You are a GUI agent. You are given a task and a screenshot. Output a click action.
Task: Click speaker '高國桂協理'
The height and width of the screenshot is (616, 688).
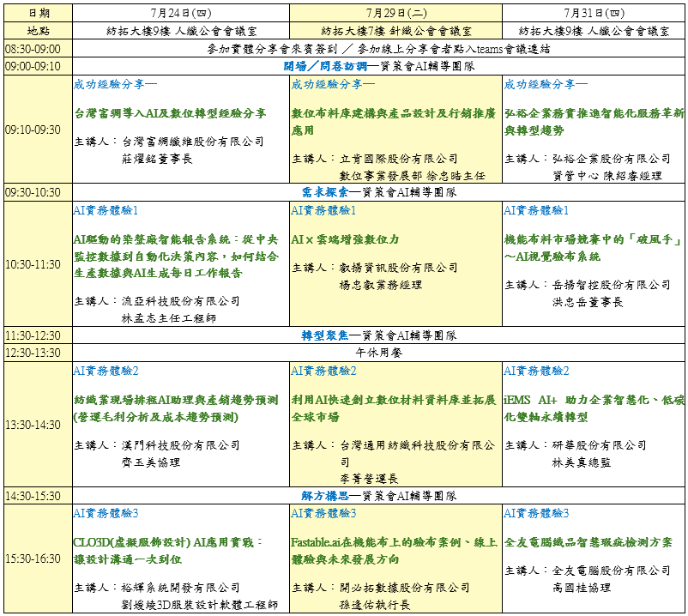[x=582, y=588]
